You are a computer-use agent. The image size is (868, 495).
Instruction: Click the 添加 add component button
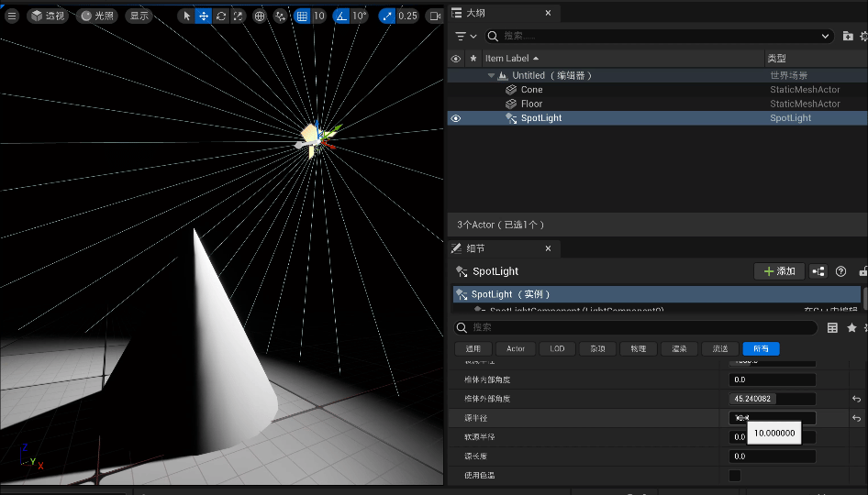(x=779, y=271)
